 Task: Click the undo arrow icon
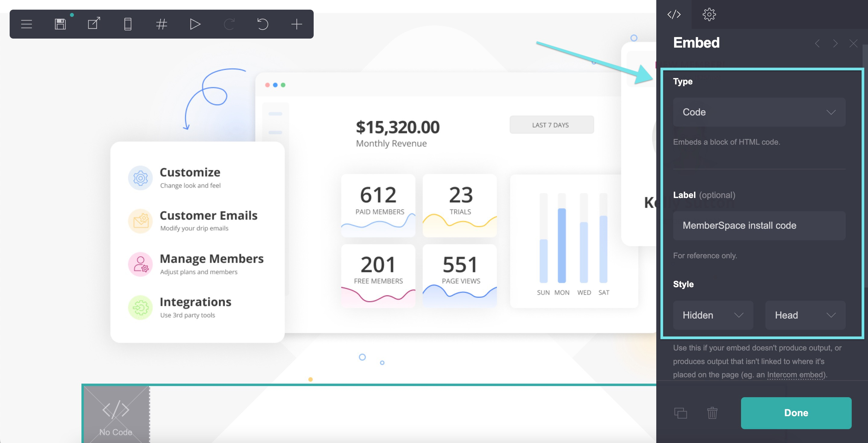tap(263, 24)
